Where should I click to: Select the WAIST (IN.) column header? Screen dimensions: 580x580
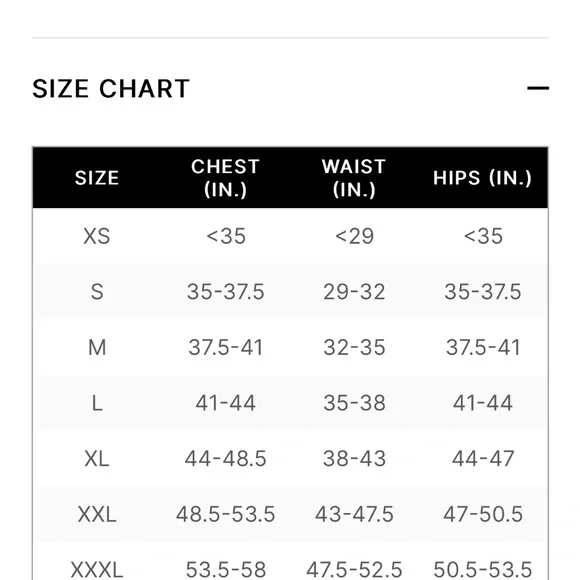point(354,178)
